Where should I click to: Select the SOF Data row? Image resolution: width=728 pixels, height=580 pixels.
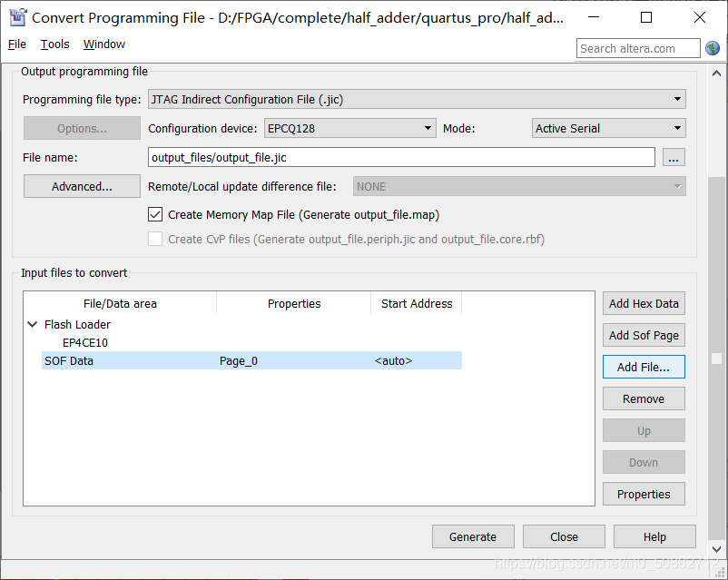coord(251,361)
